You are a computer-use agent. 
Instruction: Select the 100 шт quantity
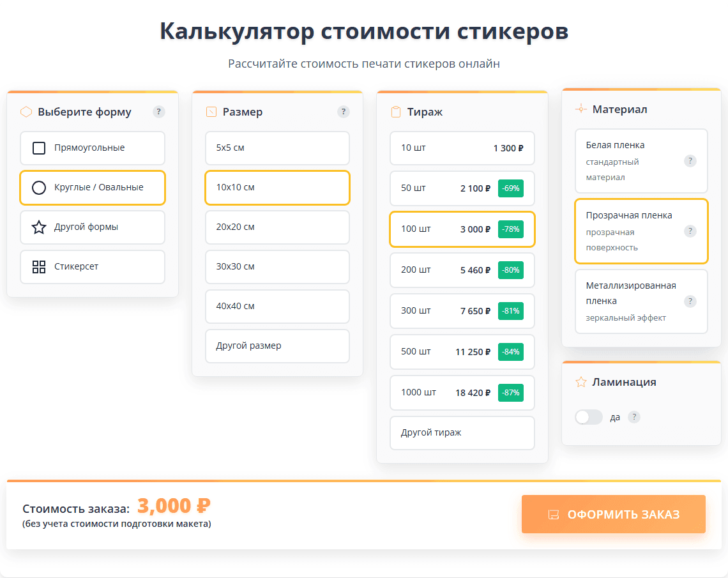click(462, 229)
